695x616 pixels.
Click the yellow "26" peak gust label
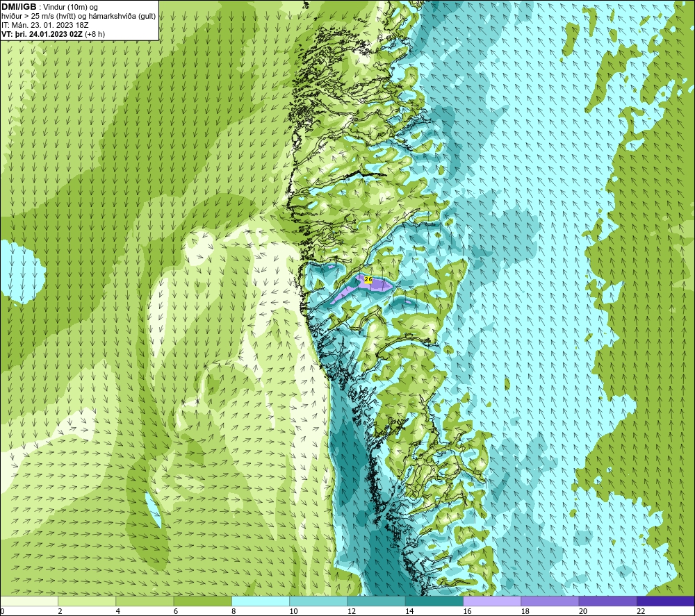(x=368, y=279)
